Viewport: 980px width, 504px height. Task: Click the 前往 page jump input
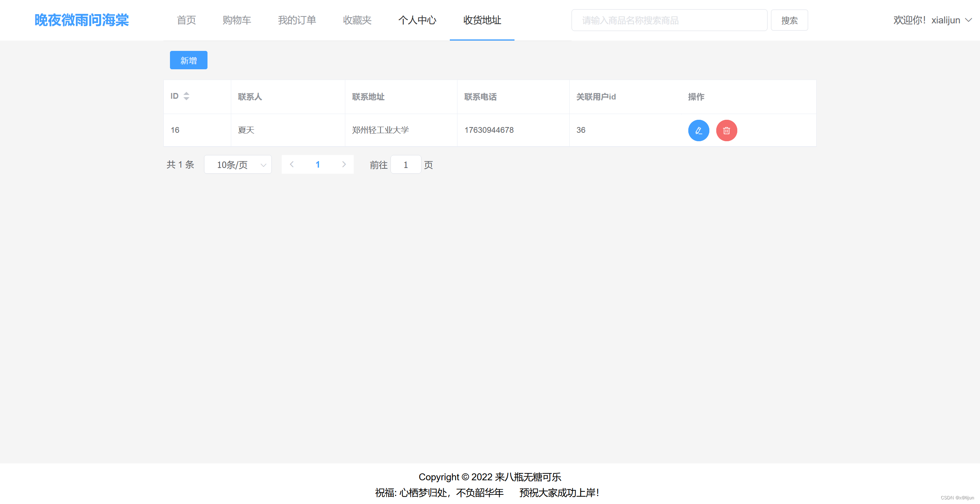405,164
